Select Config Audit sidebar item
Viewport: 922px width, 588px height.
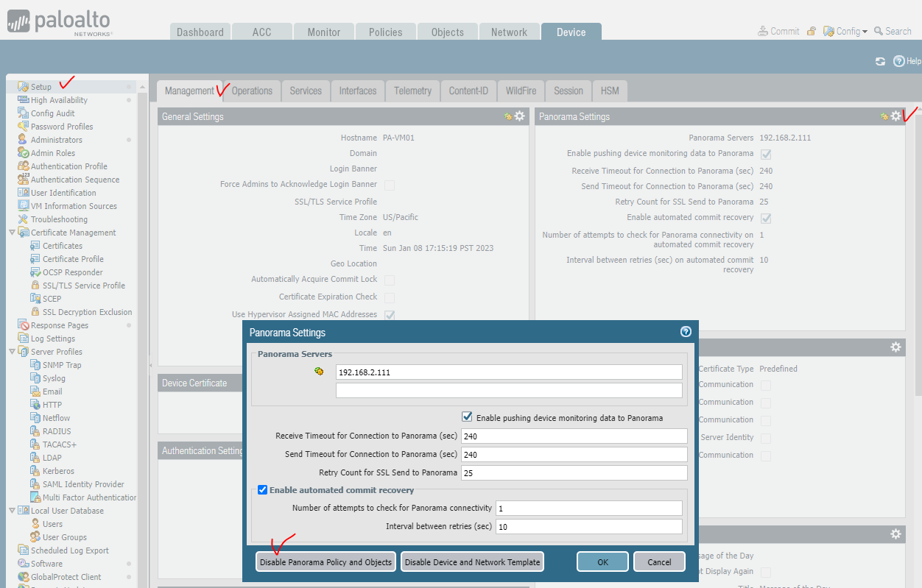click(52, 113)
